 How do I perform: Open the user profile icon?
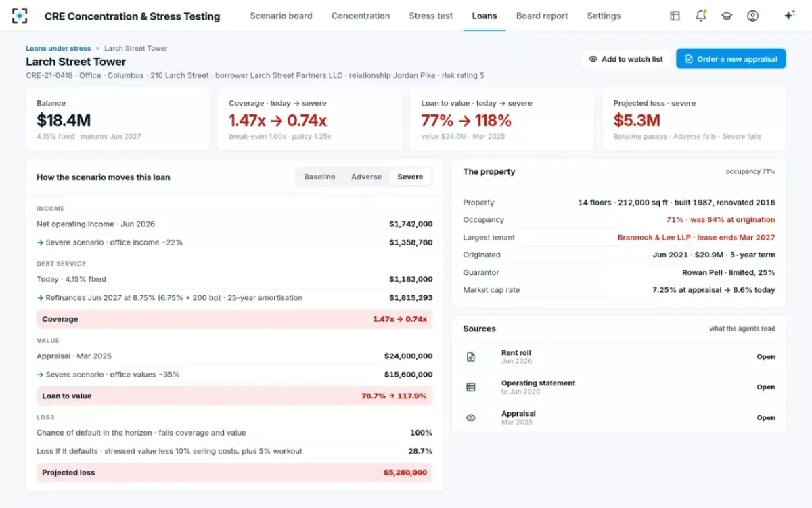pyautogui.click(x=752, y=16)
